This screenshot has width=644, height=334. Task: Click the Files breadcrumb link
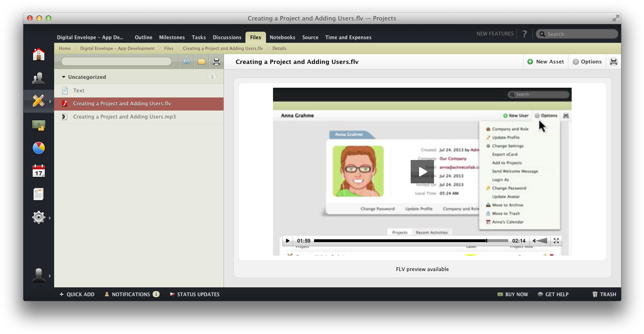tap(168, 49)
